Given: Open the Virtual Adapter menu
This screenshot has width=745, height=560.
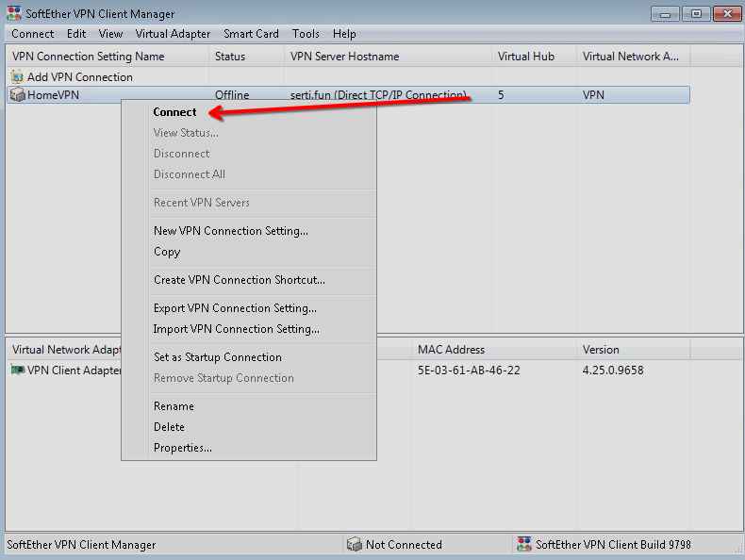Looking at the screenshot, I should [x=173, y=34].
